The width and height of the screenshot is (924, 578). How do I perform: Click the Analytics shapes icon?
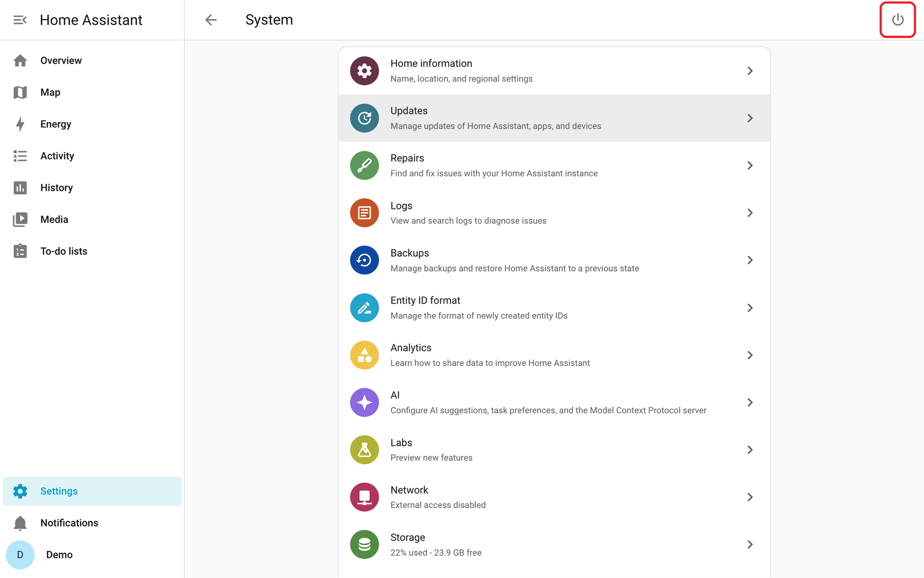[364, 355]
